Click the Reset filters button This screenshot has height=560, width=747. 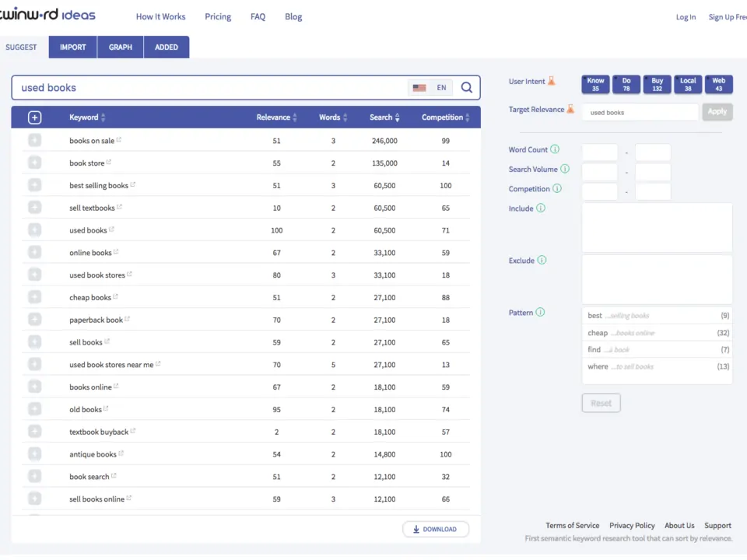(x=601, y=403)
